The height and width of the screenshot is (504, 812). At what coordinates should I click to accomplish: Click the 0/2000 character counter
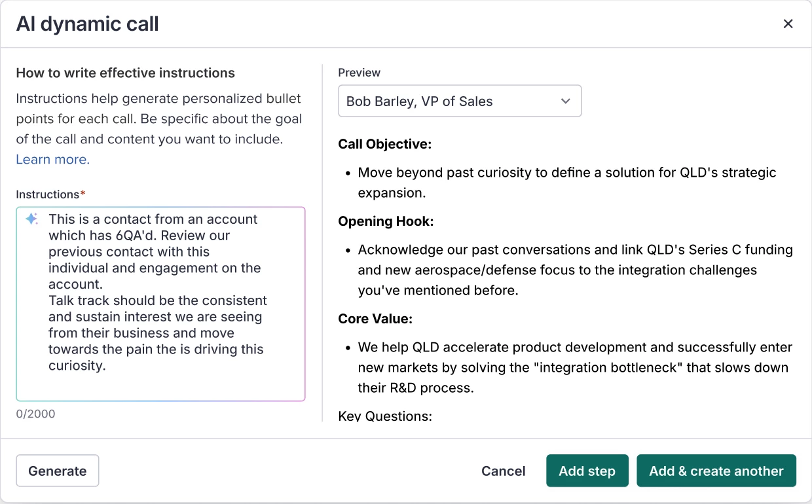[x=35, y=414]
